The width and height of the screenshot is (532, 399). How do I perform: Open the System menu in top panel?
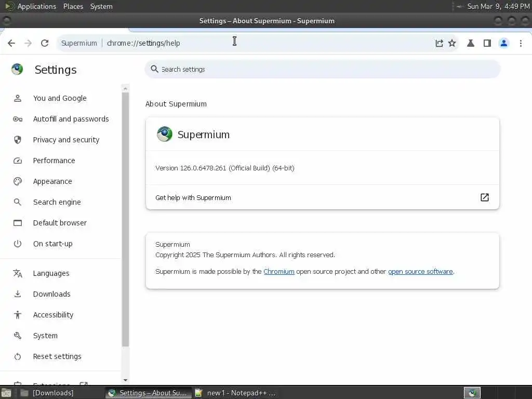pyautogui.click(x=101, y=6)
